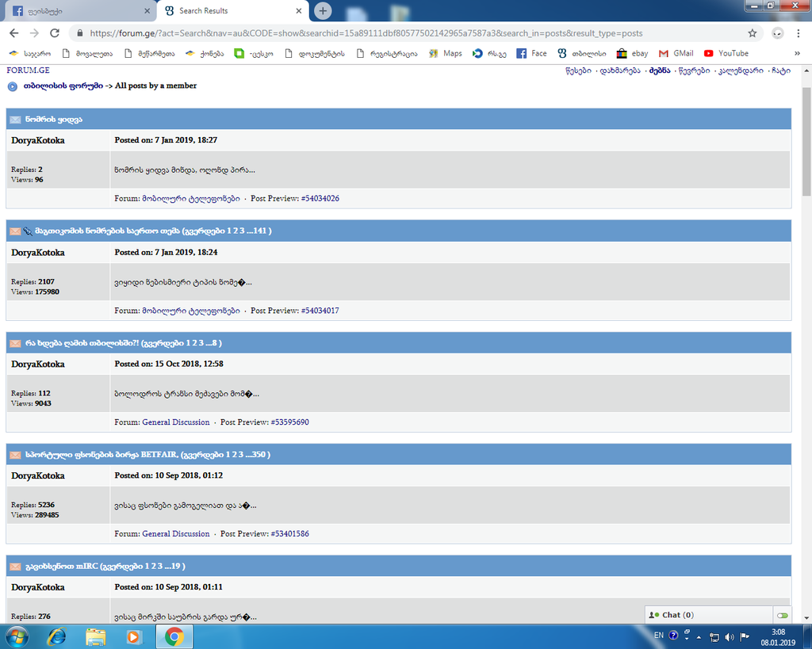Open Post Preview #54034017
Screen dimensions: 812x649
tap(320, 311)
